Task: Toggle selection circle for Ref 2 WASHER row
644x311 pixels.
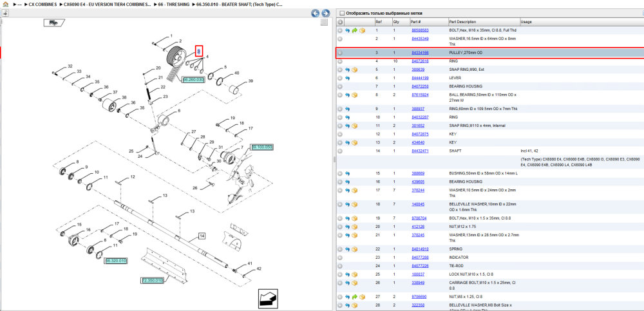Action: pyautogui.click(x=340, y=39)
